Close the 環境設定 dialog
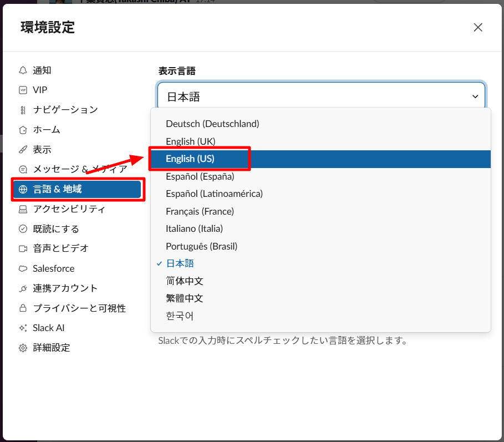This screenshot has height=442, width=504. pos(477,27)
